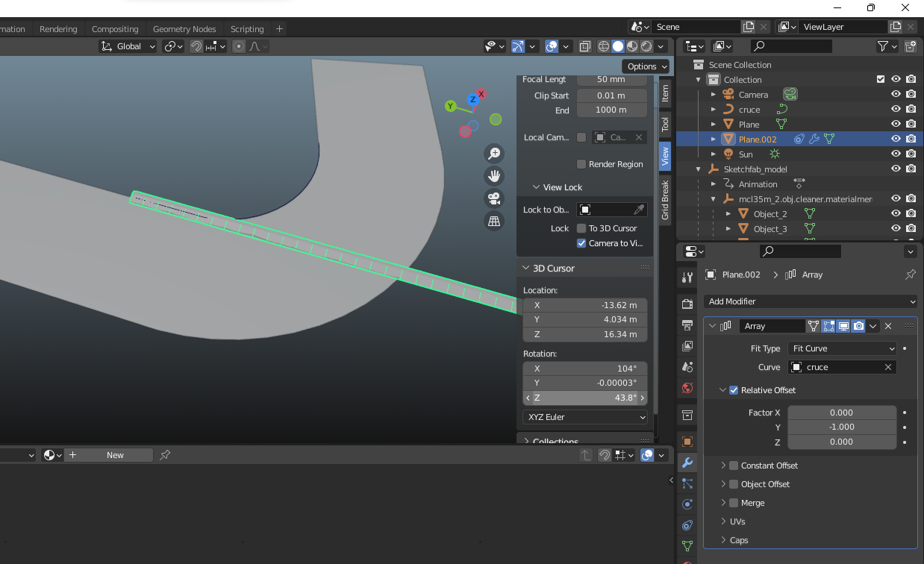Open the Global transform orientation dropdown
Screen dimensions: 924x564
(x=128, y=46)
